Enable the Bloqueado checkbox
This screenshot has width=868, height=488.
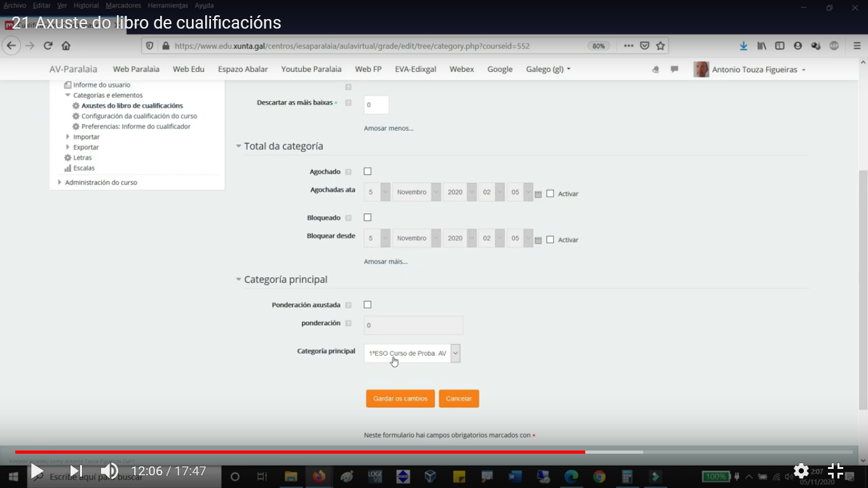(367, 217)
